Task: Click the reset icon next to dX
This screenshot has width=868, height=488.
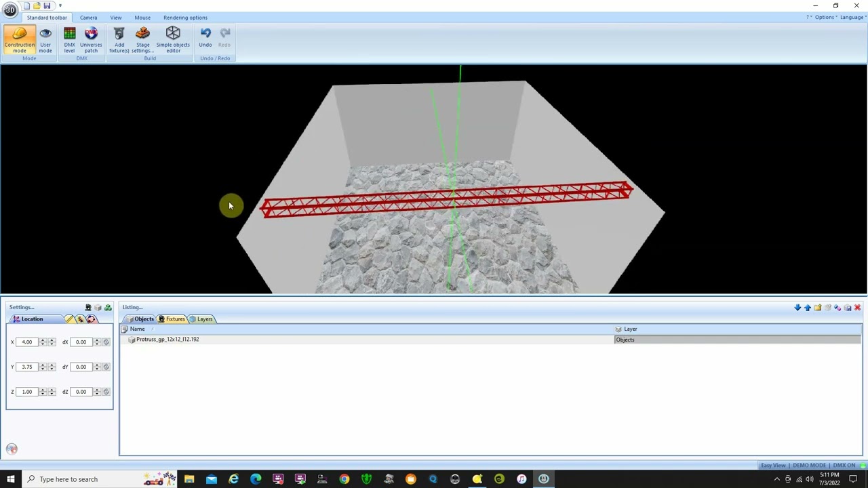Action: pos(106,342)
